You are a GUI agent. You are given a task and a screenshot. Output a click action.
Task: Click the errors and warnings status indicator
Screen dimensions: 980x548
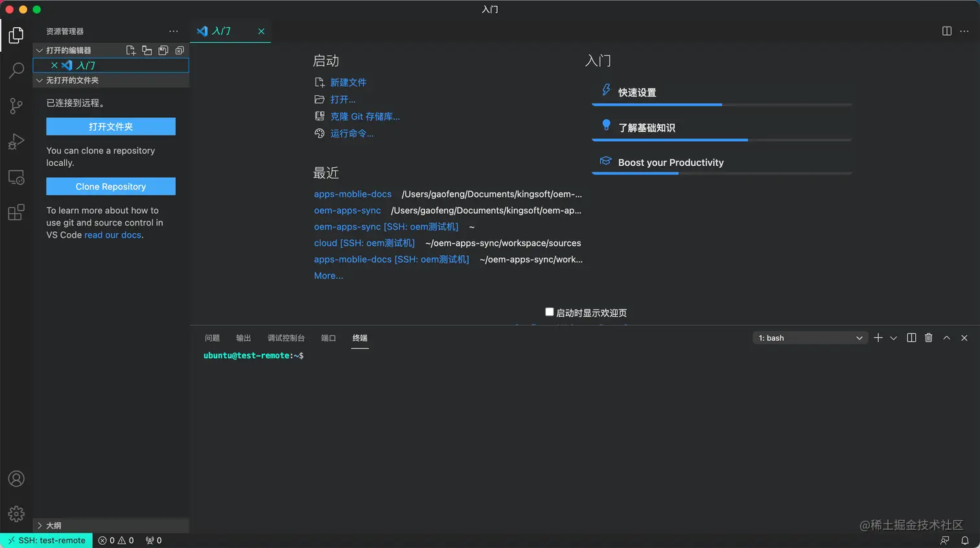point(116,540)
